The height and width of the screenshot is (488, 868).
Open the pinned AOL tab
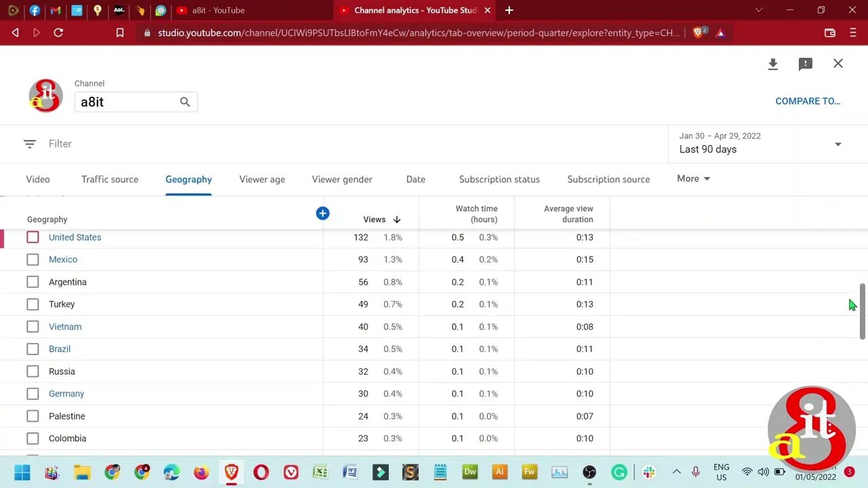[119, 10]
